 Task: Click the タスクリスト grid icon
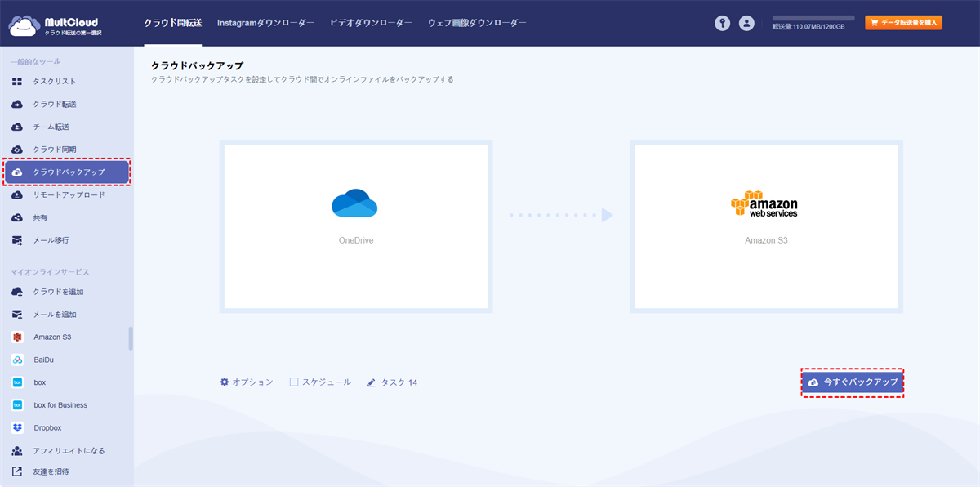pos(17,82)
